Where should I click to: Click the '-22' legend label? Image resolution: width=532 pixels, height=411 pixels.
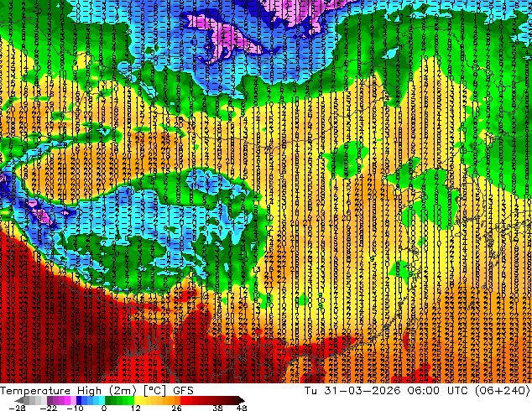tap(49, 408)
